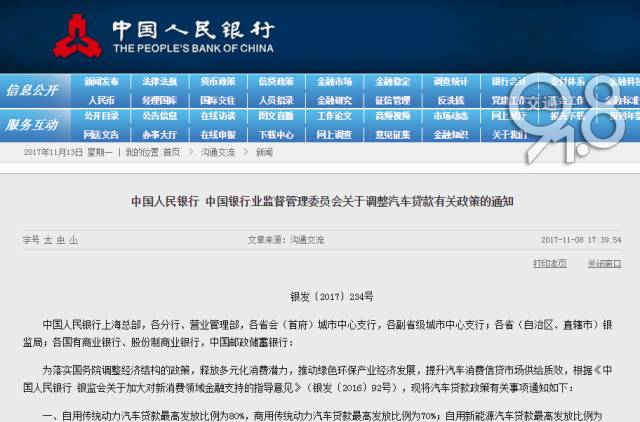This screenshot has height=422, width=640.
Task: Click the 打印本页 print link
Action: [x=550, y=264]
